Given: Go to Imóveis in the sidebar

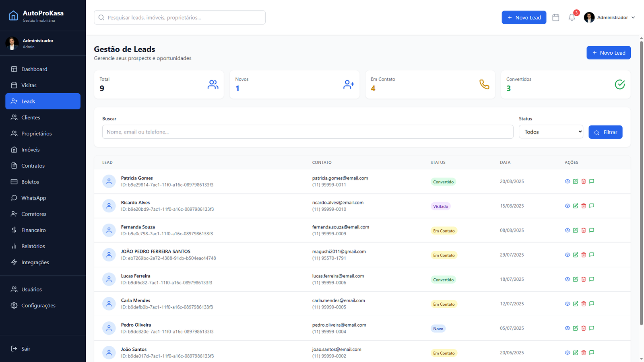Looking at the screenshot, I should (30, 150).
